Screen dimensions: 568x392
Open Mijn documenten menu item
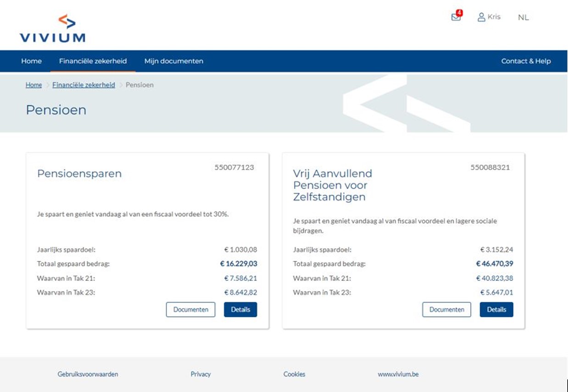click(173, 61)
